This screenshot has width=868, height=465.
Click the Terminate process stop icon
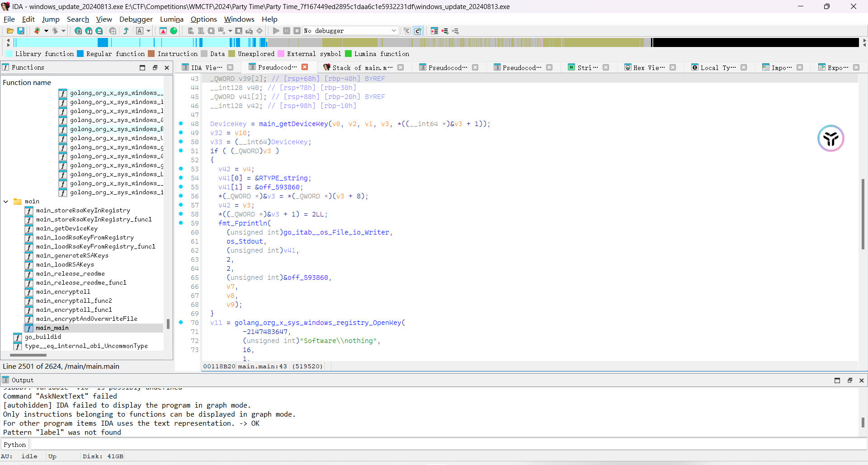pyautogui.click(x=297, y=31)
